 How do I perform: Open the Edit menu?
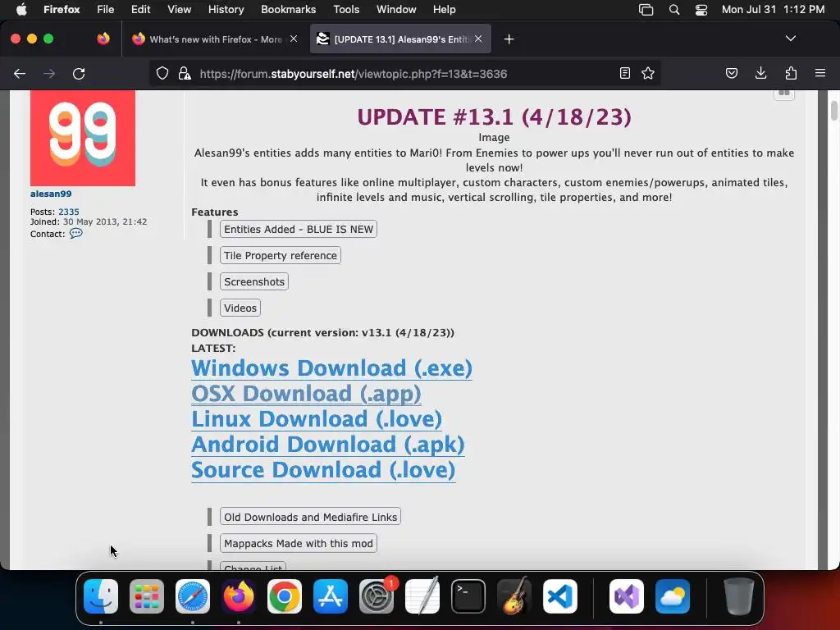[140, 9]
